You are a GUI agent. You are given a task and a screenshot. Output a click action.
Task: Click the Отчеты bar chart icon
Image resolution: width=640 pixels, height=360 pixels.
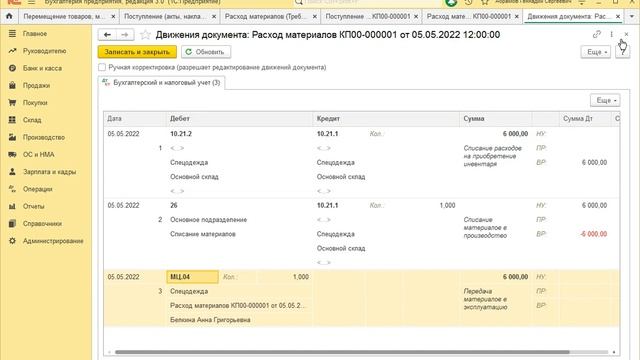tap(12, 206)
